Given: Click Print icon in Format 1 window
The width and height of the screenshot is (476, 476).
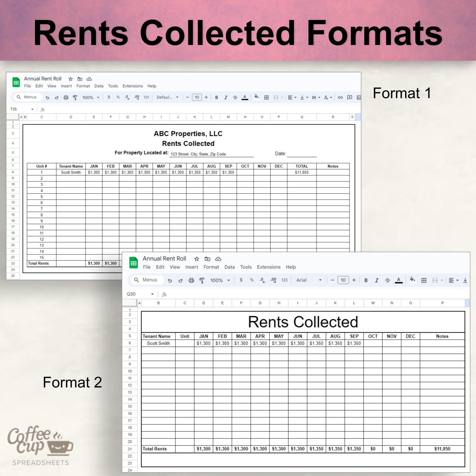Looking at the screenshot, I should (x=66, y=97).
